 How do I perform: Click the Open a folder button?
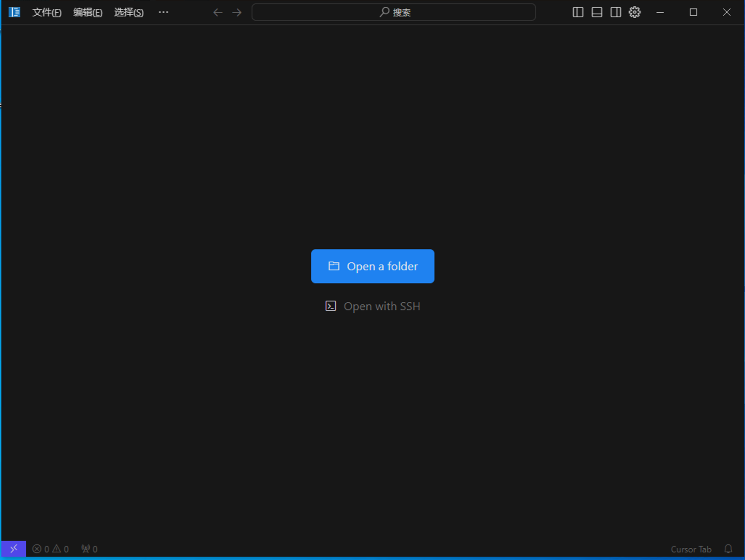372,266
